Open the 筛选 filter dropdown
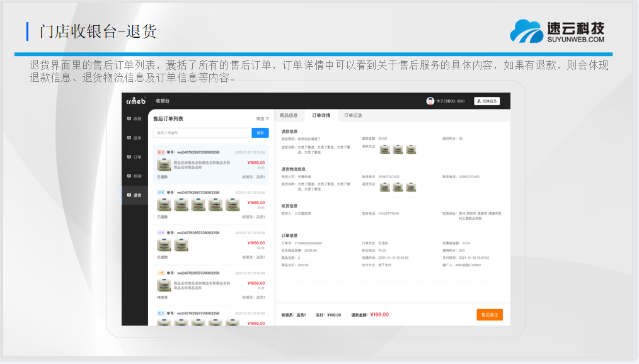 point(262,118)
